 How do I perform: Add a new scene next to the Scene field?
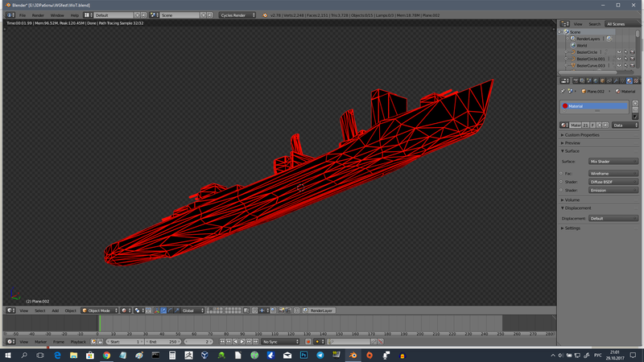(x=204, y=15)
